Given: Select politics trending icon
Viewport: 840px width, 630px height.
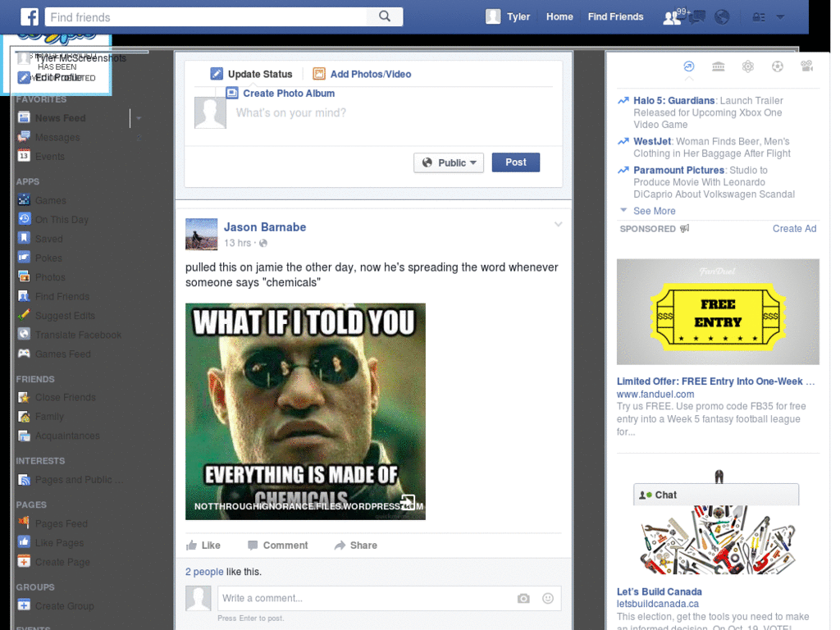Looking at the screenshot, I should tap(719, 66).
